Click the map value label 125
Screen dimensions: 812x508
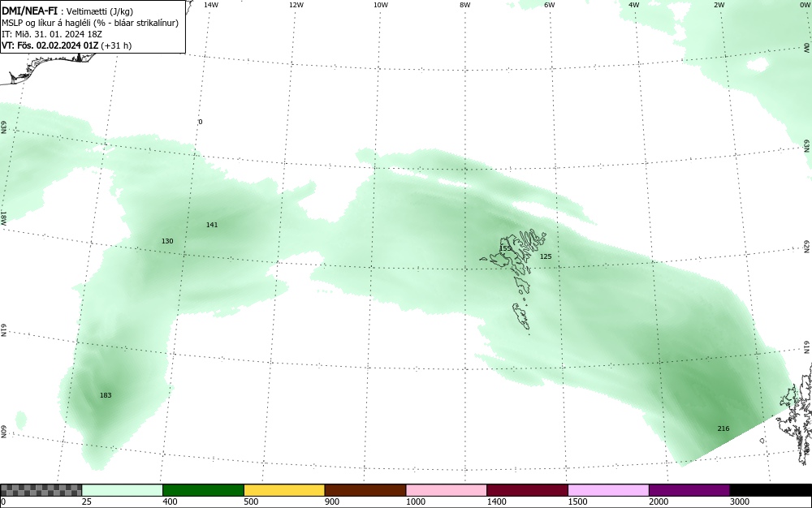point(546,256)
